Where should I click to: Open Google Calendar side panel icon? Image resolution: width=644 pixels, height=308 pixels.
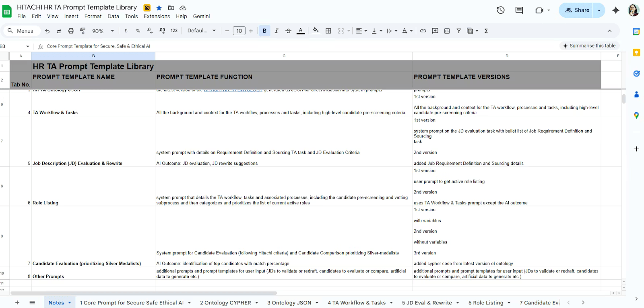click(x=636, y=31)
